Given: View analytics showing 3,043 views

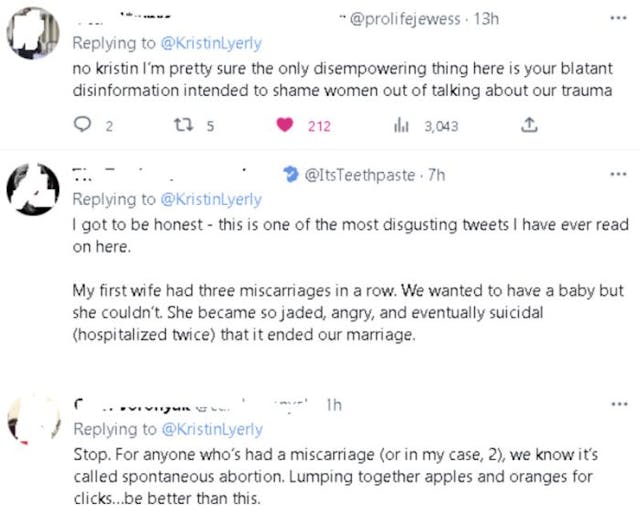Looking at the screenshot, I should pos(405,126).
